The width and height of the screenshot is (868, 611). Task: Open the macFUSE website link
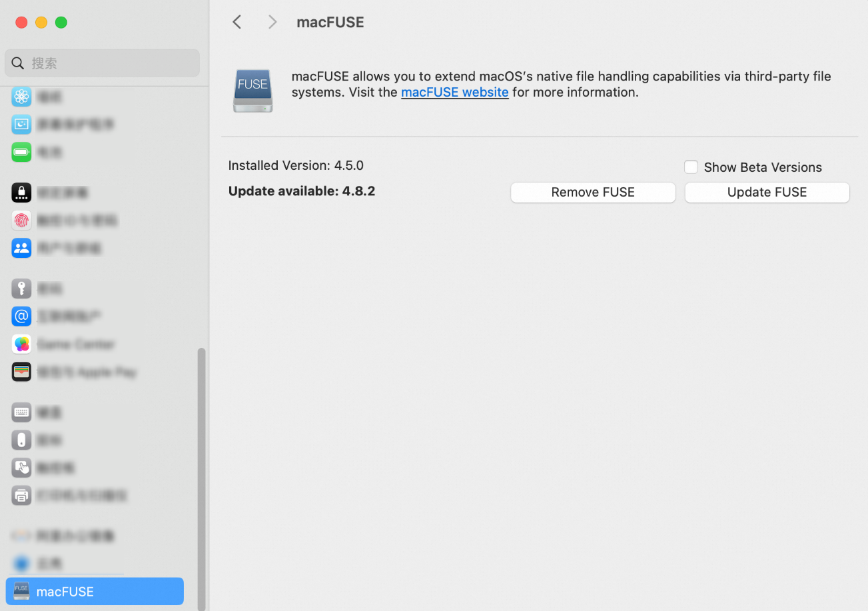(x=454, y=92)
